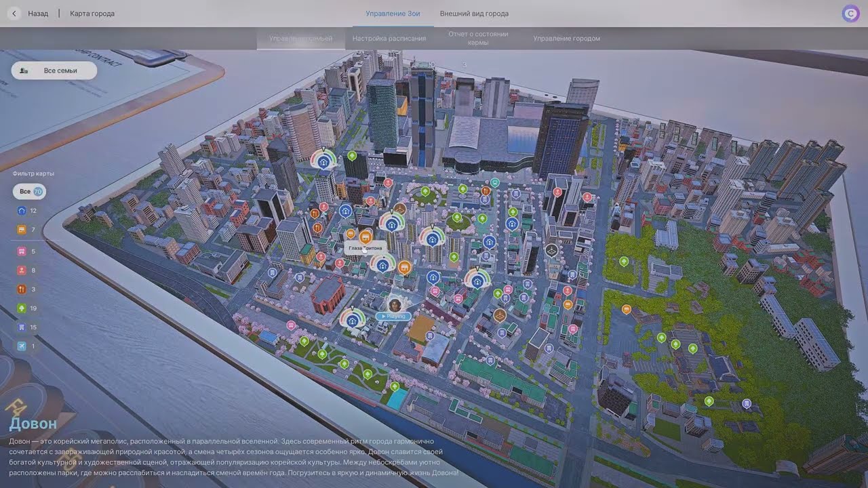Click the back chevron icon next to Назад
This screenshot has width=868, height=488.
[x=14, y=14]
